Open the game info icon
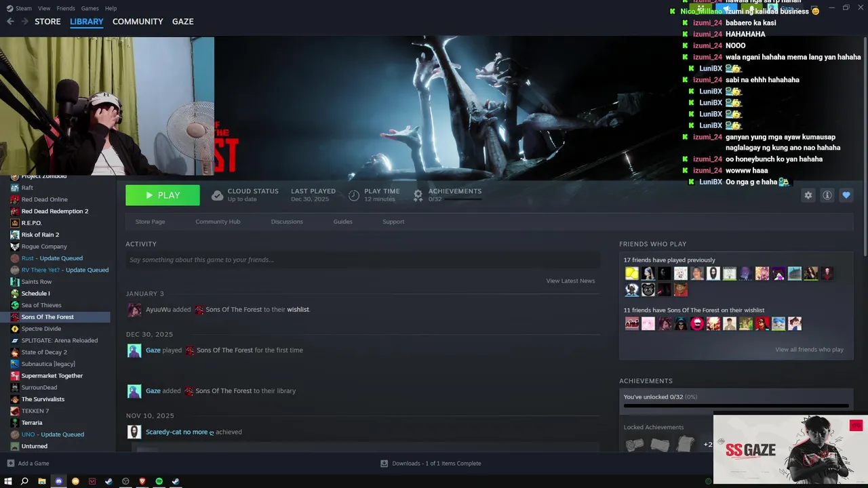The height and width of the screenshot is (488, 868). [x=827, y=195]
